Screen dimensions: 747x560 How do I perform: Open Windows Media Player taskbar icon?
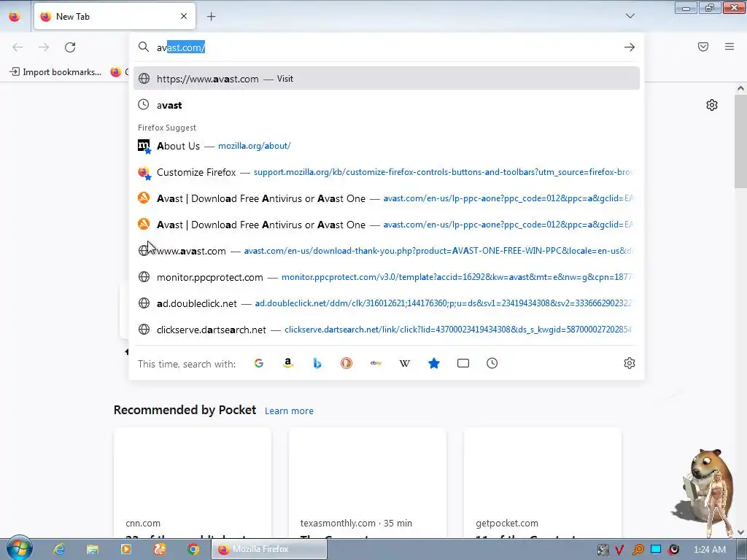(125, 549)
